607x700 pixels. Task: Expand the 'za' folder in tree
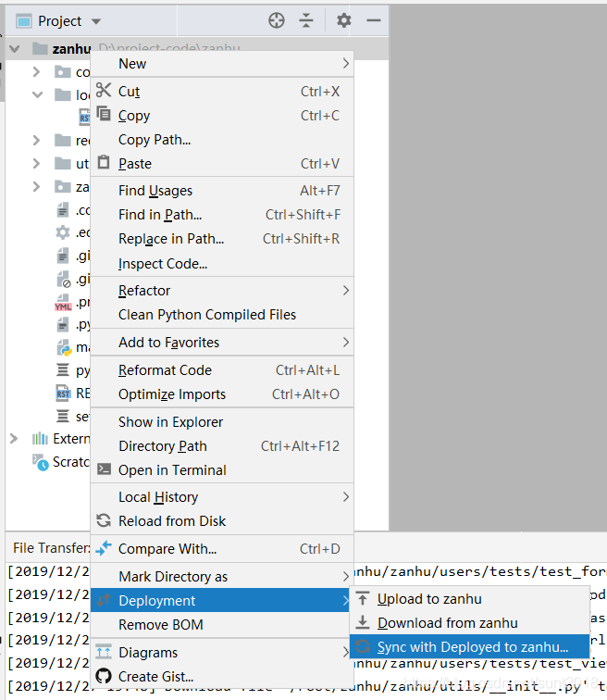37,186
